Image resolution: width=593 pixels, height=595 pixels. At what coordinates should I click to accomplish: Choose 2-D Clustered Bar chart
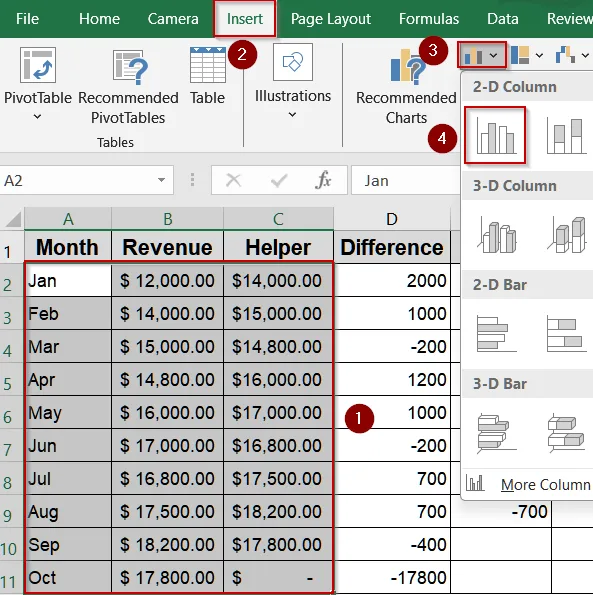496,334
